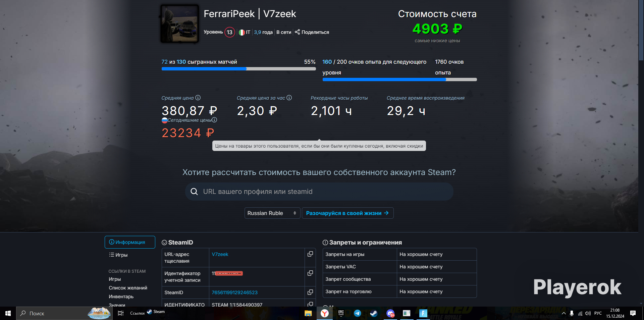Image resolution: width=644 pixels, height=320 pixels.
Task: Click the info icon beside Средняя цена
Action: [198, 98]
